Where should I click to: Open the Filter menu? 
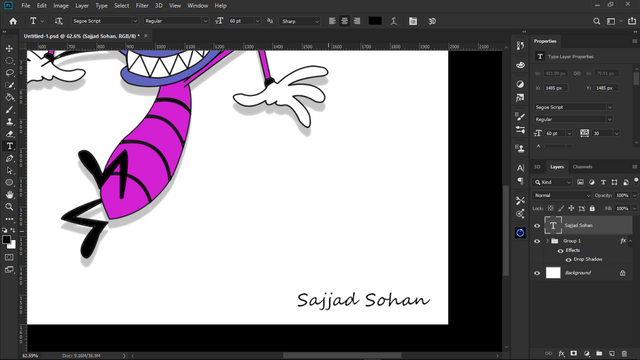(142, 6)
